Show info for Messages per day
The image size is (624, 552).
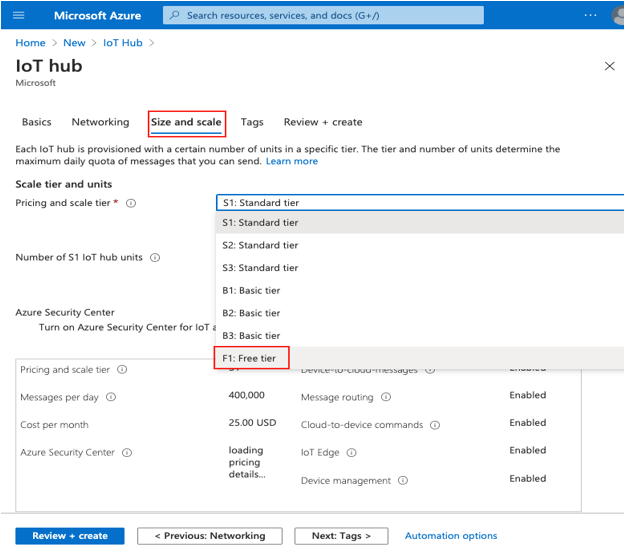point(111,397)
